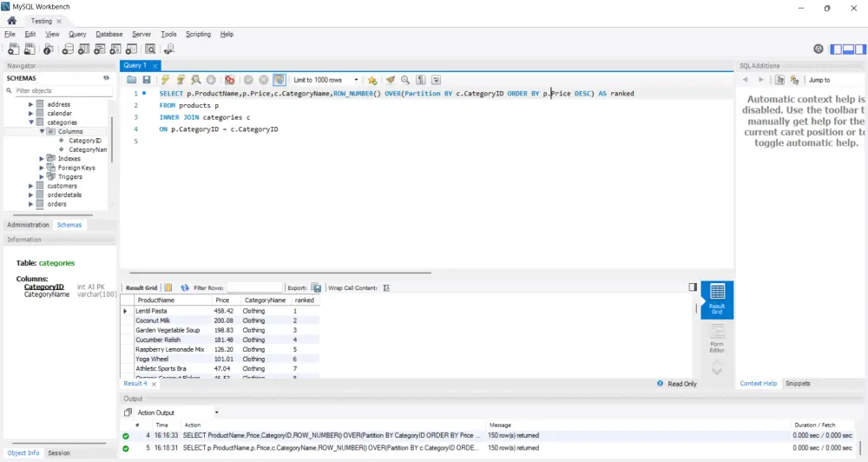Click the Home tab icon
Screen dimensions: 868x462
tap(11, 21)
